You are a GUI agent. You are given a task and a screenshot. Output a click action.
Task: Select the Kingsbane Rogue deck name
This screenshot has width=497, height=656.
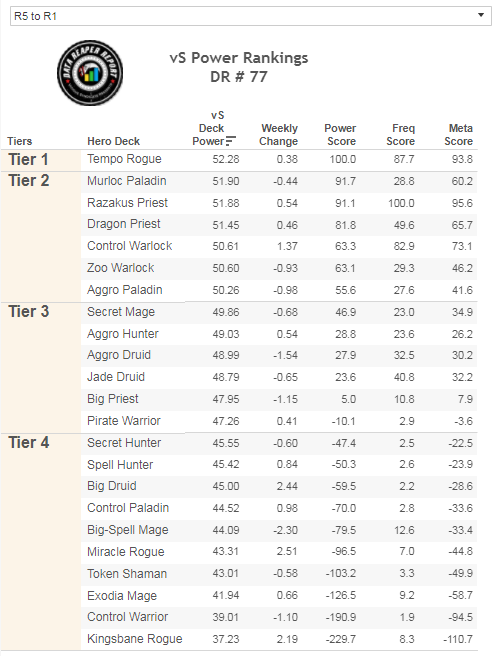[135, 639]
